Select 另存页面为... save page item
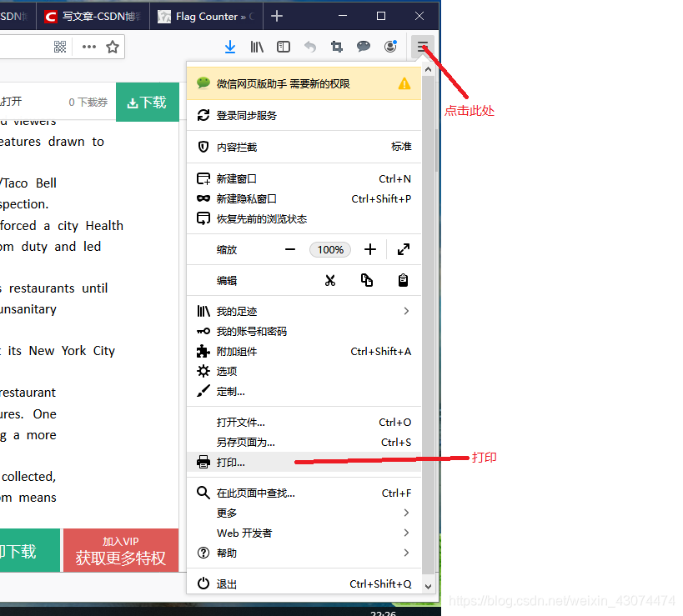The image size is (683, 616). point(304,443)
